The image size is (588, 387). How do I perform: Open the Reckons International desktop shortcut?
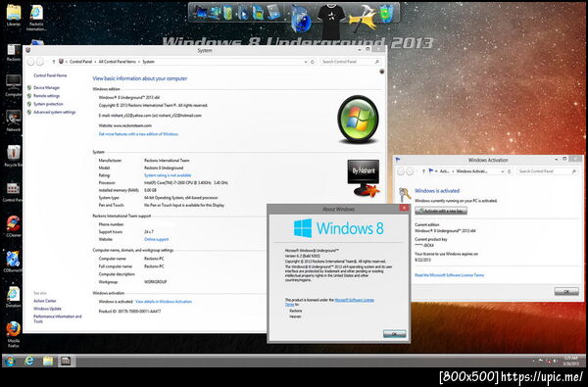[36, 17]
